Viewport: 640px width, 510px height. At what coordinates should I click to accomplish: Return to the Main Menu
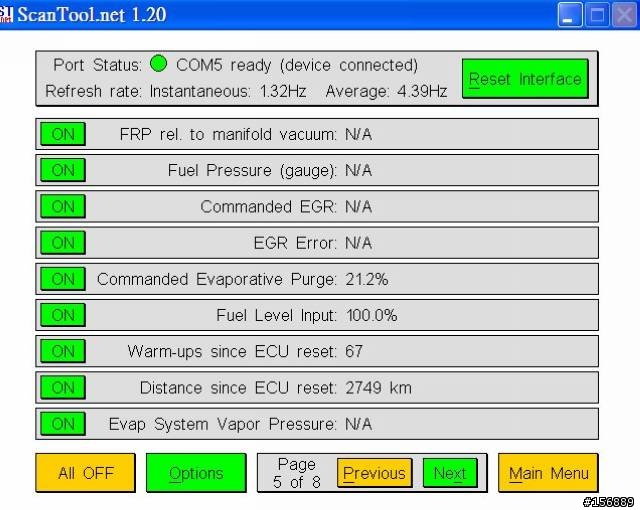[x=548, y=473]
